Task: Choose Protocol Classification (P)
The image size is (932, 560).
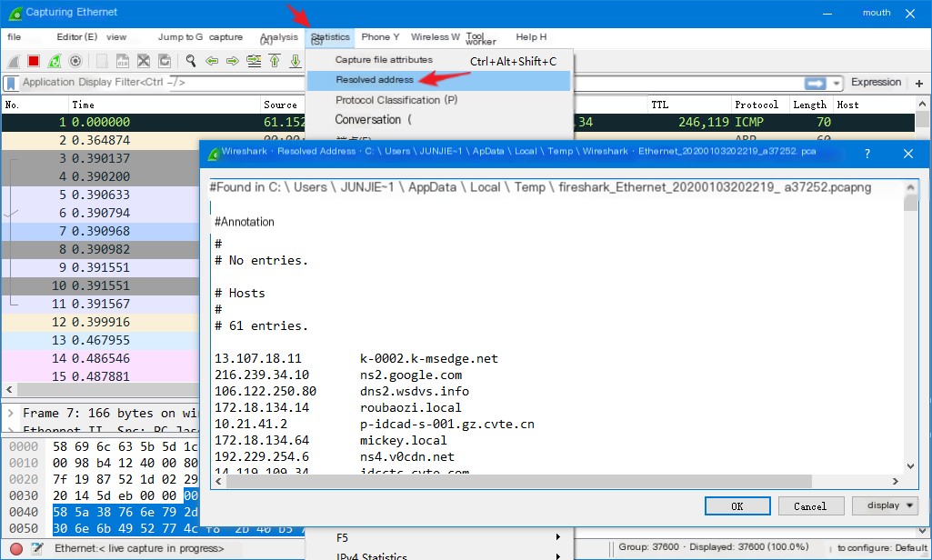Action: [440, 100]
